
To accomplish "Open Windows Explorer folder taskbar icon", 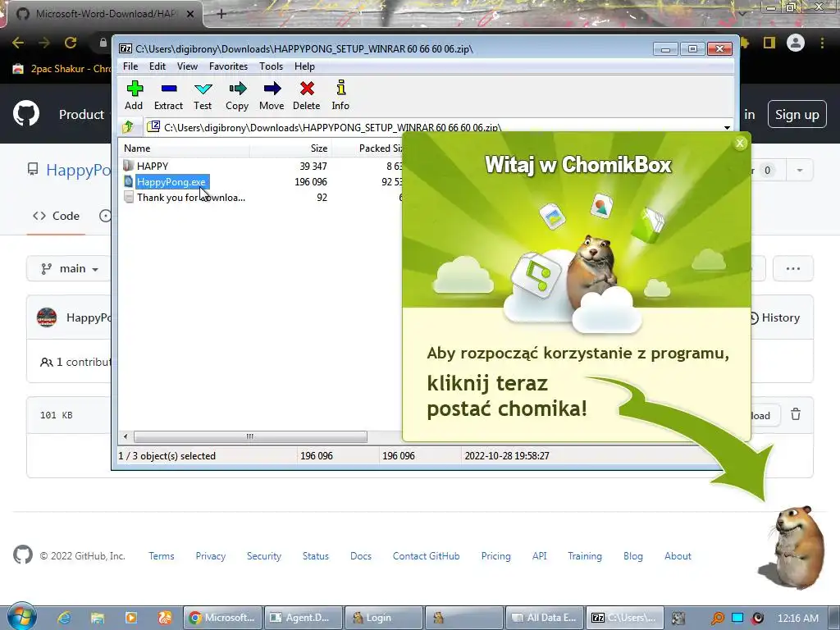I will coord(97,618).
